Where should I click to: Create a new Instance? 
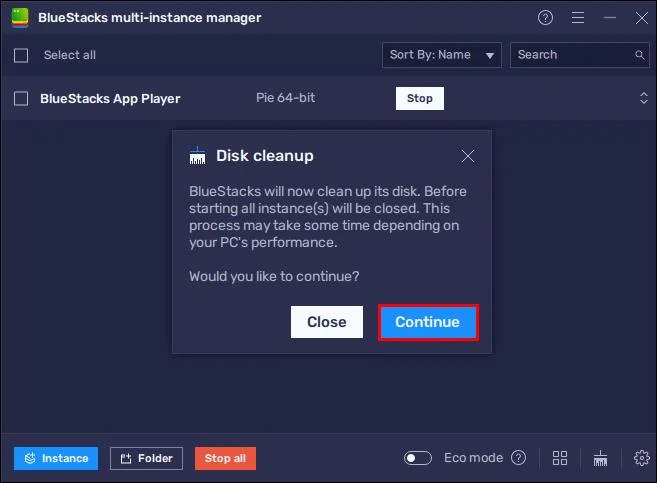point(56,458)
